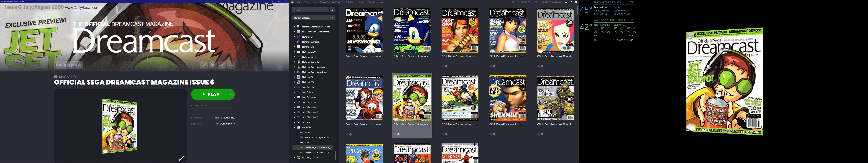Select the Sega Dreamcast platform icon
Image resolution: width=868 pixels, height=163 pixels.
[299, 97]
